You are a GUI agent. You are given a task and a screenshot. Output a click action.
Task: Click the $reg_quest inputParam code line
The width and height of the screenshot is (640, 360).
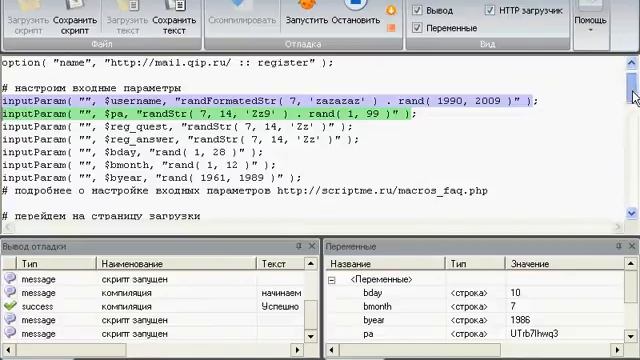pyautogui.click(x=177, y=127)
